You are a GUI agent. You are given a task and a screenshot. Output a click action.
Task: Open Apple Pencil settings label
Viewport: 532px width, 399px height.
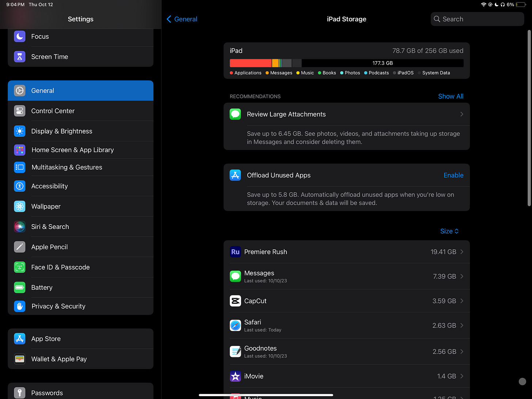(49, 247)
